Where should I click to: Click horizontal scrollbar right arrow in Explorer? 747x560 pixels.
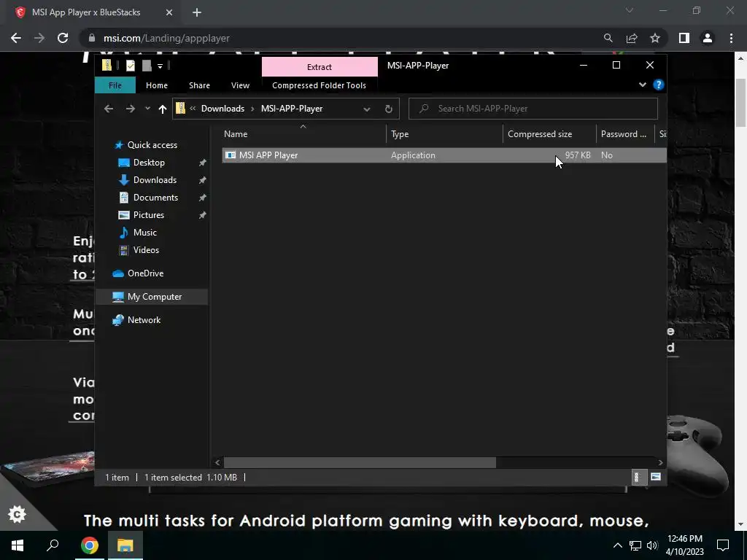pos(660,462)
